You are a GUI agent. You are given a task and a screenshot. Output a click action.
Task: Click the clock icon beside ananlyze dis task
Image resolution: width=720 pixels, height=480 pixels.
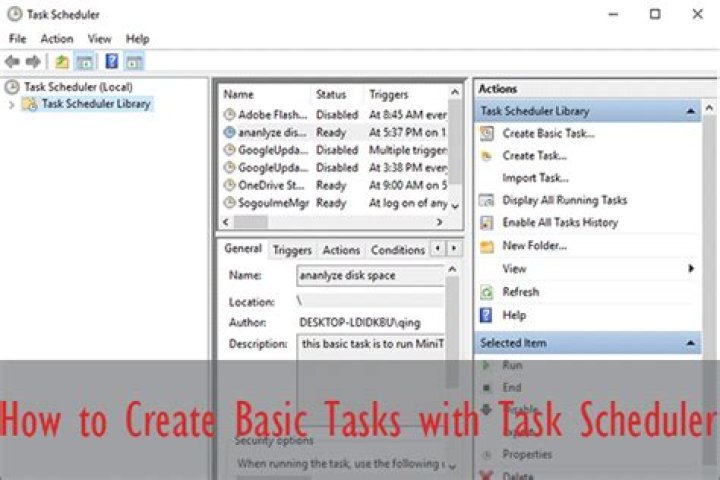[230, 132]
